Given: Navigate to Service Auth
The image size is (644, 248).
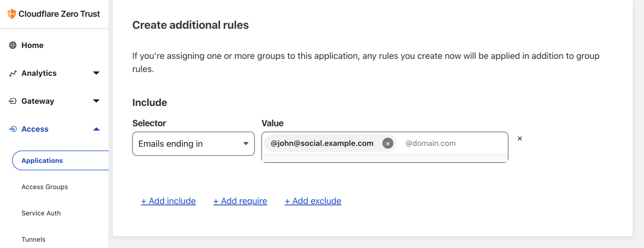Looking at the screenshot, I should point(41,213).
